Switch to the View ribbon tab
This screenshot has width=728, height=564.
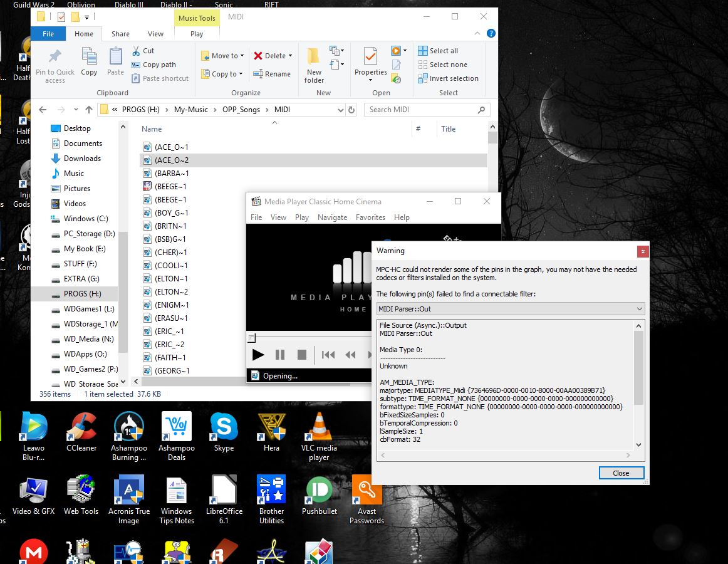click(155, 34)
